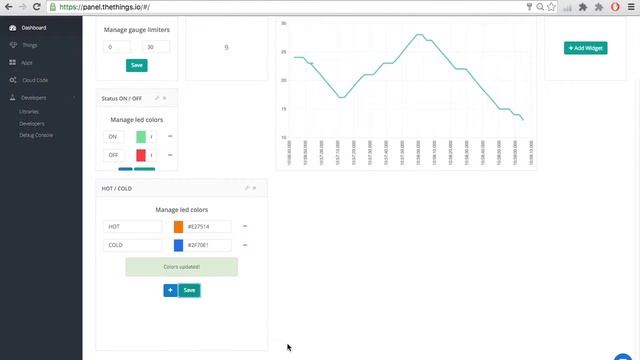Close the Status ON / OFF widget

pyautogui.click(x=164, y=98)
